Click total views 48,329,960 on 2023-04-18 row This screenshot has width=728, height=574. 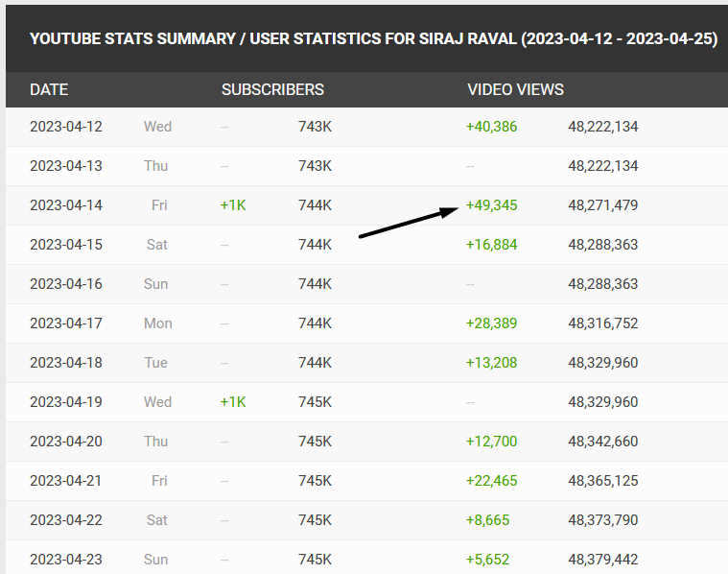click(603, 363)
